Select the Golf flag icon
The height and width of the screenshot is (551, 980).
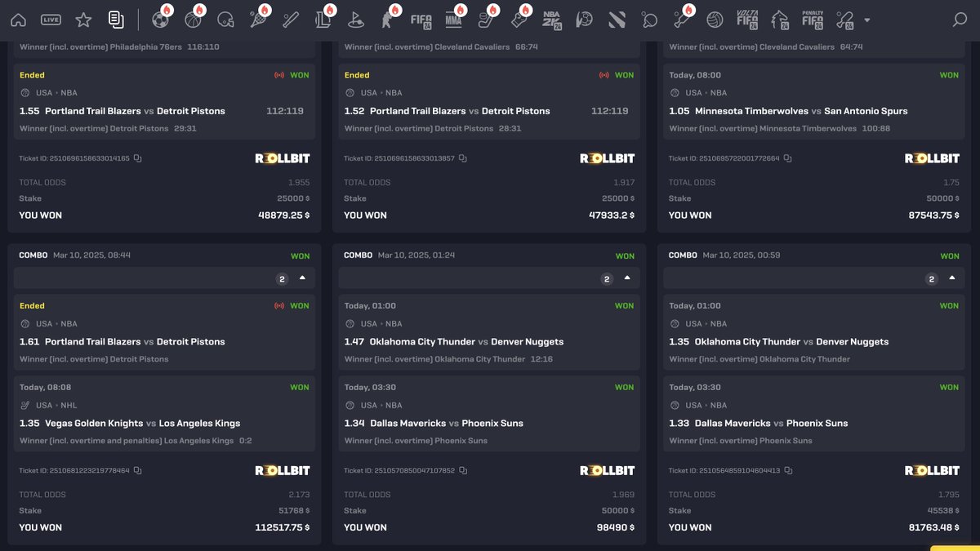click(355, 20)
